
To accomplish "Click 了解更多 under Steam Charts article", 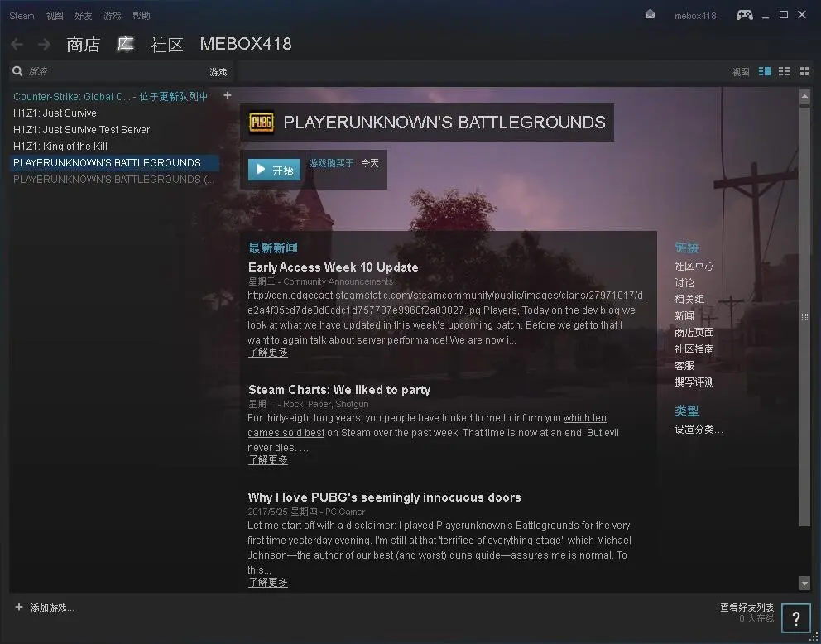I will (267, 459).
